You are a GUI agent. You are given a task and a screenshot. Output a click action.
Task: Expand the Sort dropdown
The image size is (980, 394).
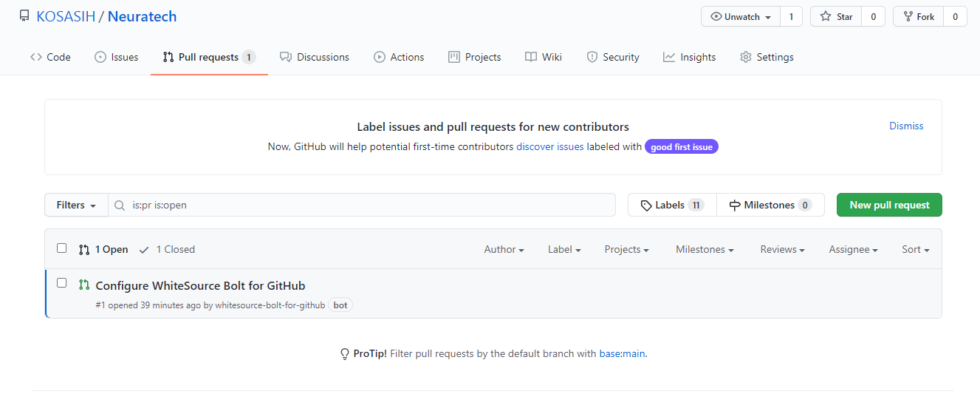click(915, 249)
